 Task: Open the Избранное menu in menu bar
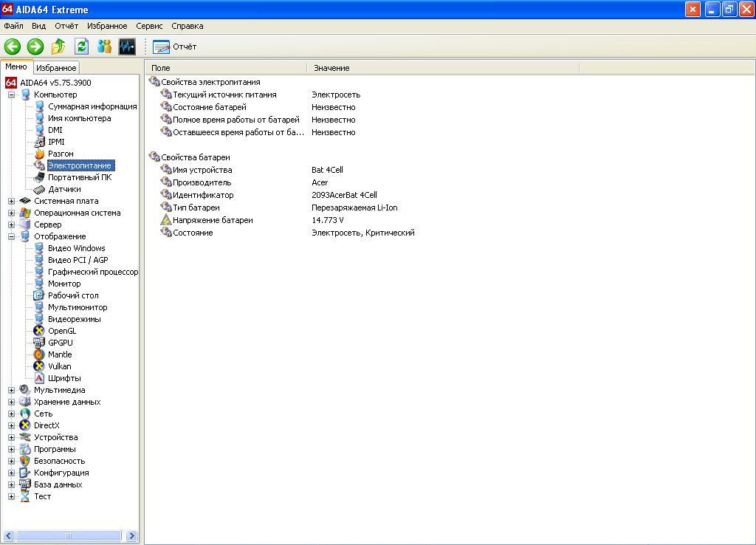(107, 26)
